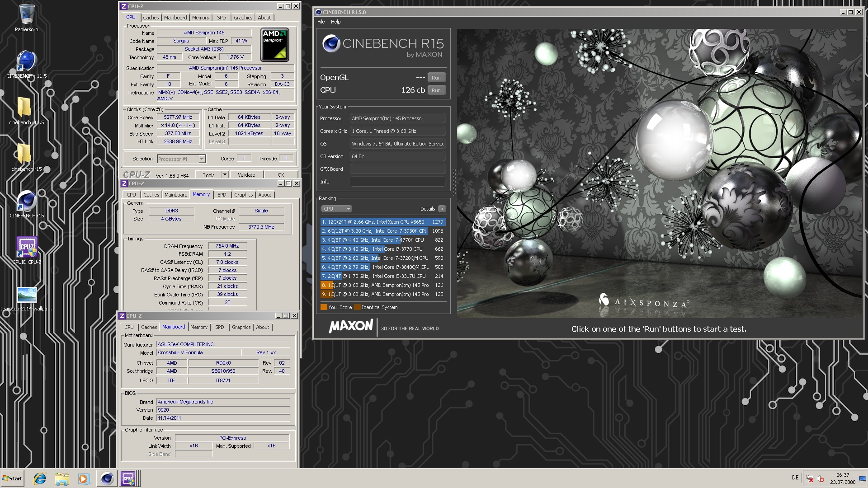
Task: Switch to Mainboard tab in top CPU-Z
Action: tap(175, 18)
